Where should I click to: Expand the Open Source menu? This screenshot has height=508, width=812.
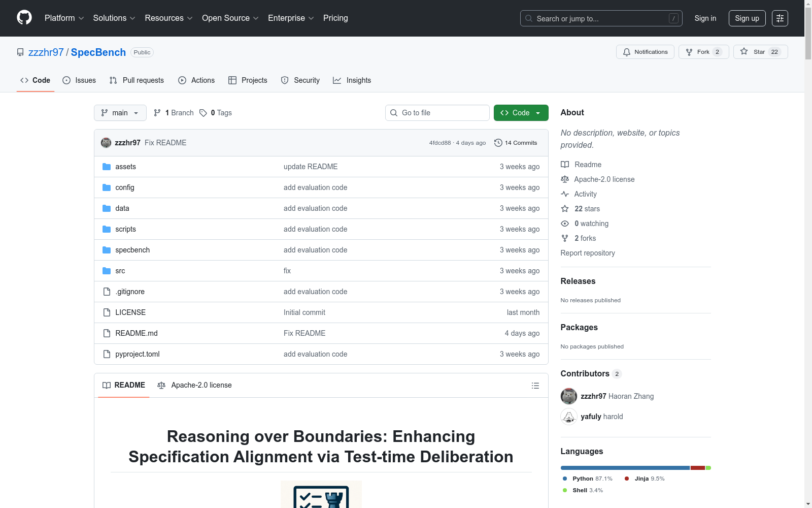[x=230, y=18]
